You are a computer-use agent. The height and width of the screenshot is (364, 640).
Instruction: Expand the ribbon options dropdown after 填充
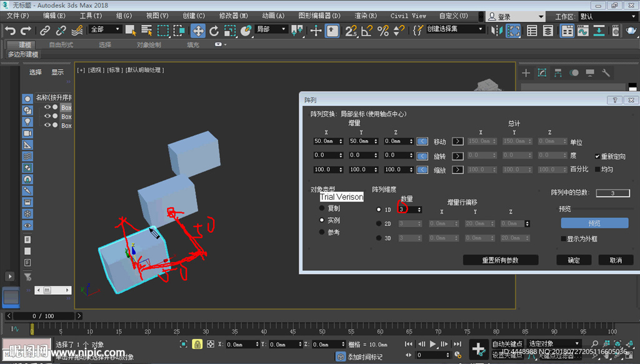220,44
